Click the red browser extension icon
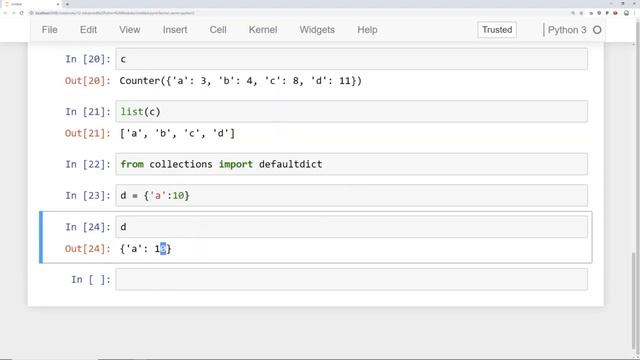Image resolution: width=640 pixels, height=360 pixels. [x=616, y=13]
